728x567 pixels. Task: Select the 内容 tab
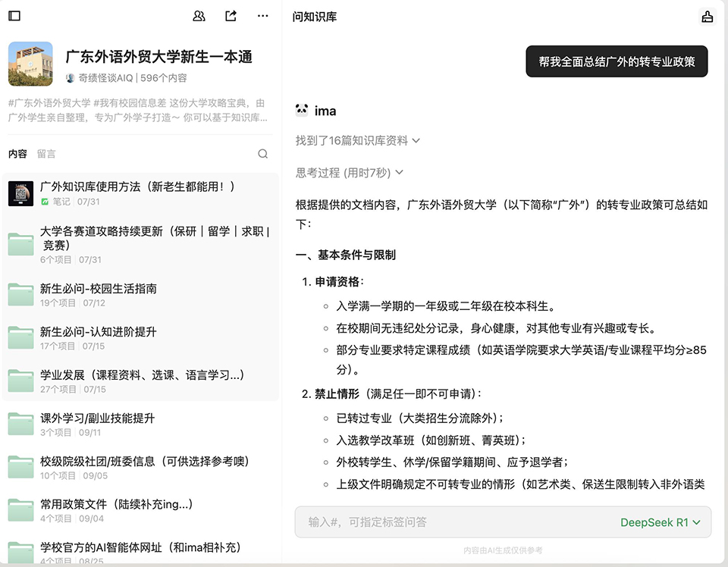click(17, 154)
